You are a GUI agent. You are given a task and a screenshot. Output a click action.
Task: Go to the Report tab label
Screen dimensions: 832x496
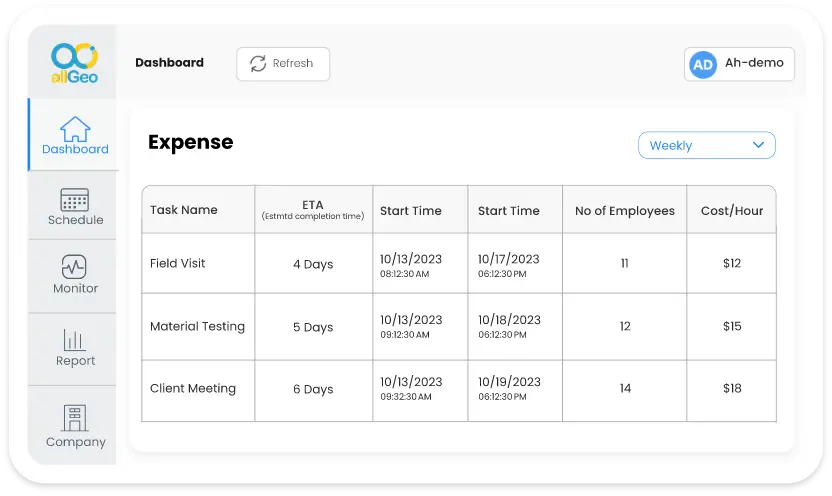point(75,361)
